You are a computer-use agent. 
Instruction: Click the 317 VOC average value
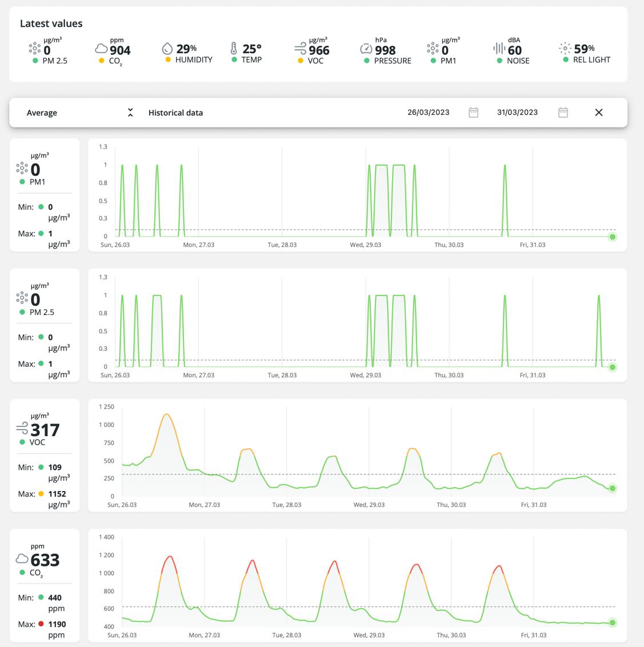45,430
